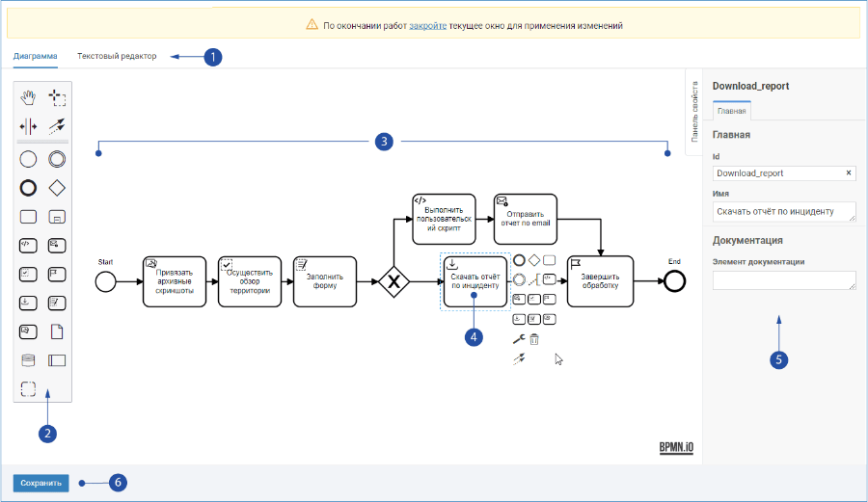Click the Имя text field
The height and width of the screenshot is (502, 868).
pyautogui.click(x=784, y=212)
